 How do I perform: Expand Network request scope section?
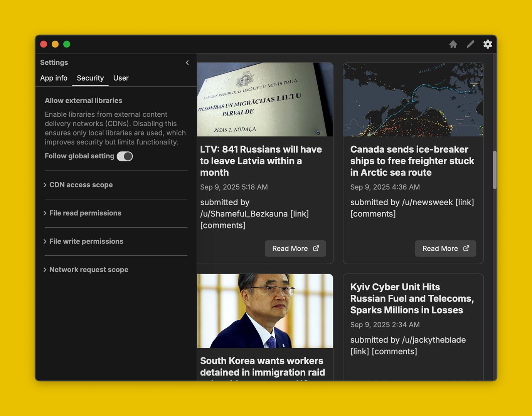89,270
